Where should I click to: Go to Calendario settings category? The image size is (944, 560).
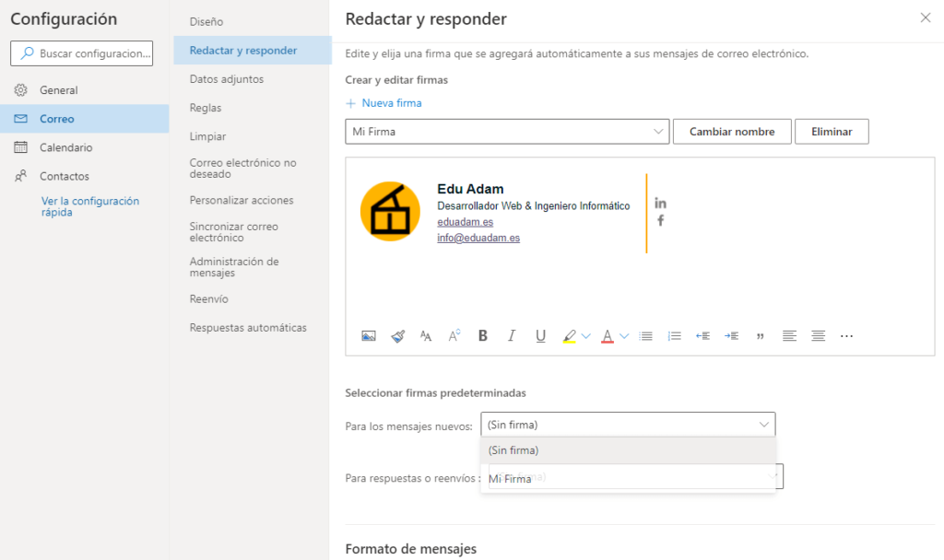click(65, 147)
